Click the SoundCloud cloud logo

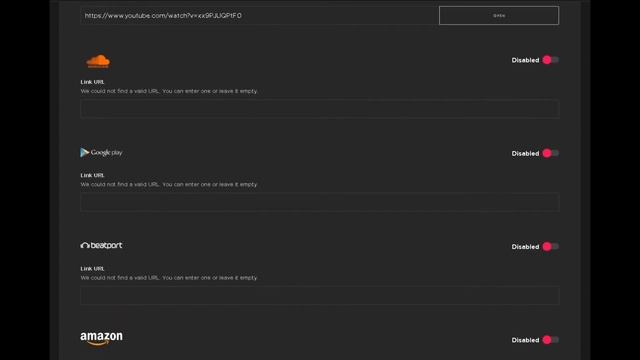98,61
